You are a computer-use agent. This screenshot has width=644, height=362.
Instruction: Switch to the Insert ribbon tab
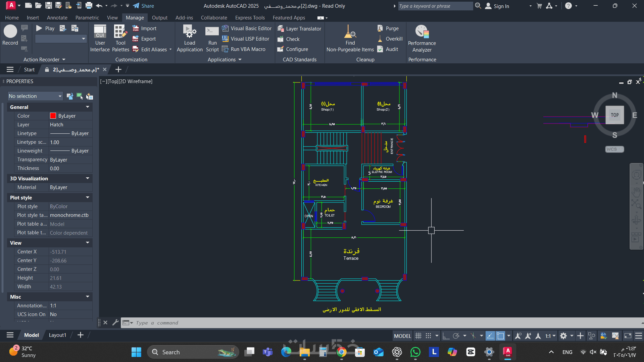coord(33,18)
